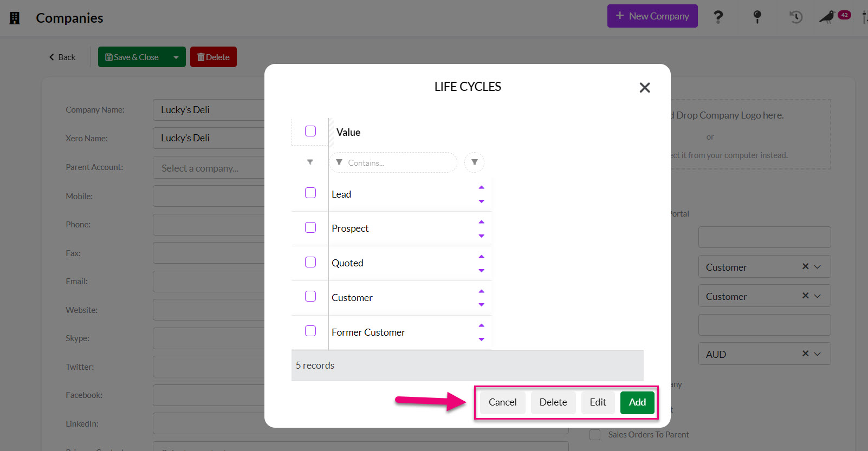The image size is (868, 451).
Task: Move Former Customer row up with arrow
Action: [x=481, y=325]
